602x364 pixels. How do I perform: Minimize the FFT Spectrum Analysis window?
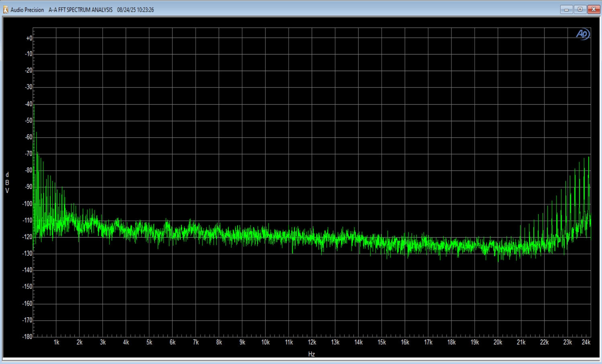(x=566, y=10)
